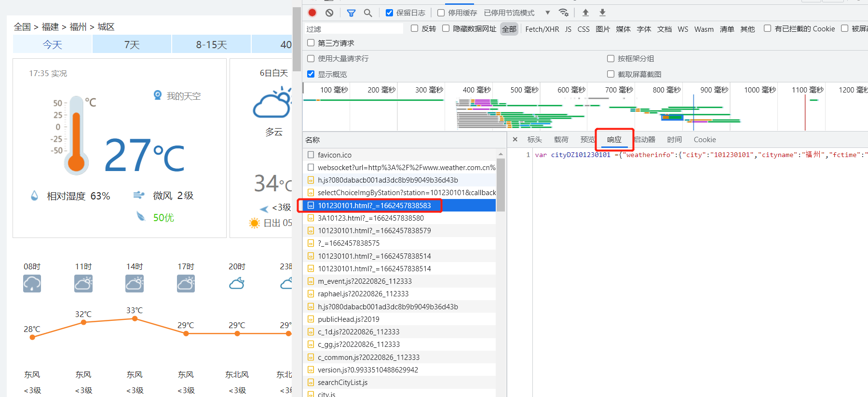
Task: Check 截取屏幕截图 option
Action: 610,74
